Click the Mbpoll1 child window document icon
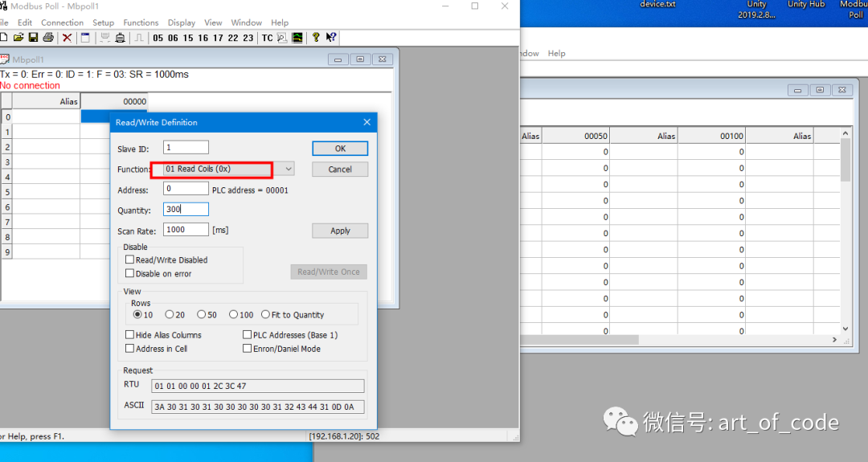Image resolution: width=868 pixels, height=462 pixels. (5, 59)
